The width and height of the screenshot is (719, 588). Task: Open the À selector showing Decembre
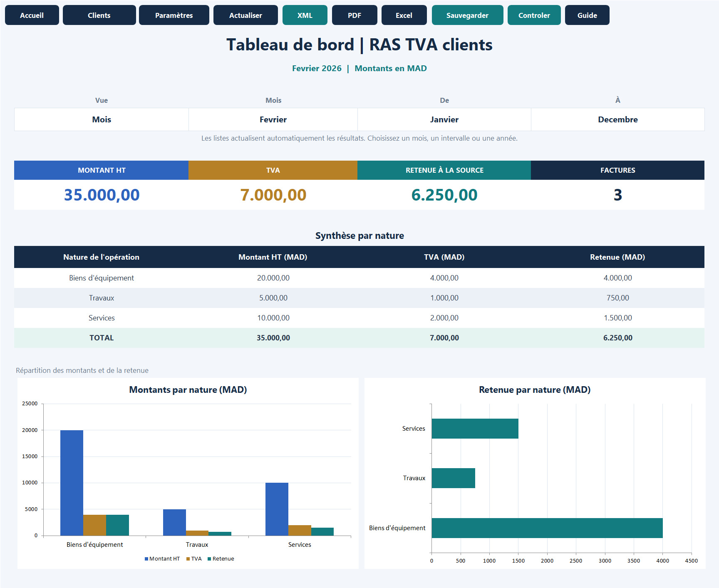(x=618, y=119)
